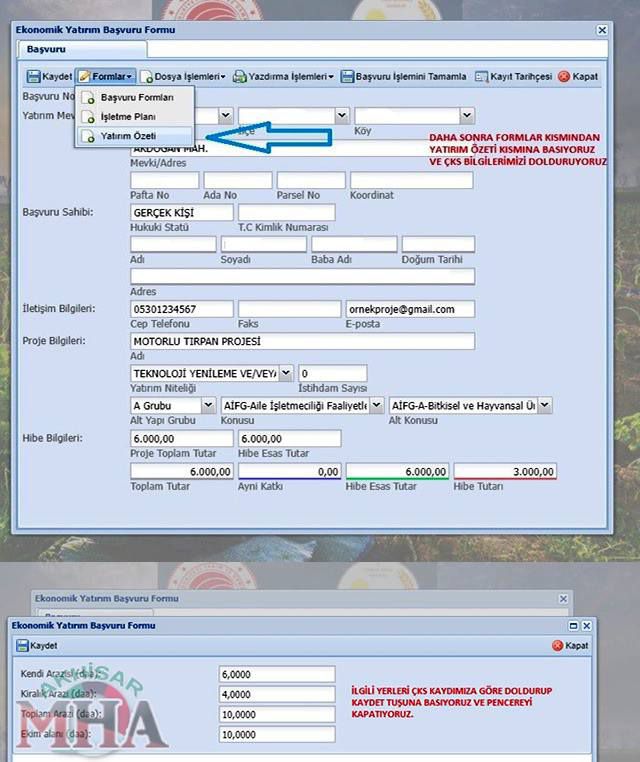Expand the Köy dropdown arrow
Image resolution: width=640 pixels, height=762 pixels.
tap(467, 116)
